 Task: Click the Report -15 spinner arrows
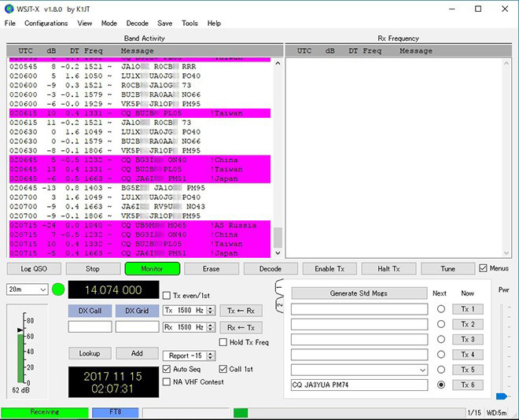pyautogui.click(x=208, y=355)
